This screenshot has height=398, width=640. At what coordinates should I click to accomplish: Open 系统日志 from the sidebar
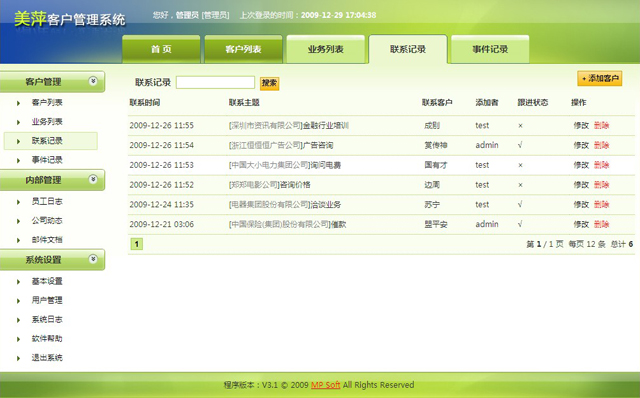[47, 320]
